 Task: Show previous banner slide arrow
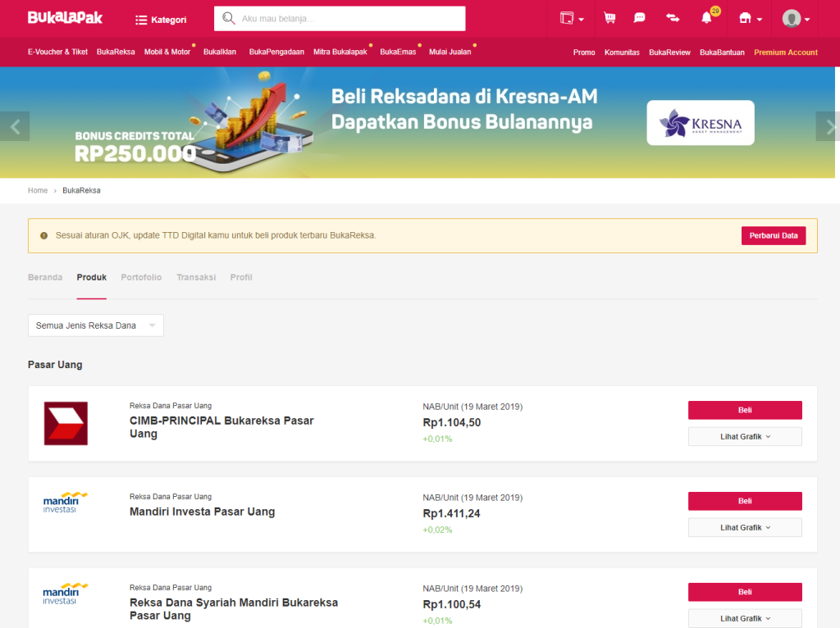click(15, 126)
